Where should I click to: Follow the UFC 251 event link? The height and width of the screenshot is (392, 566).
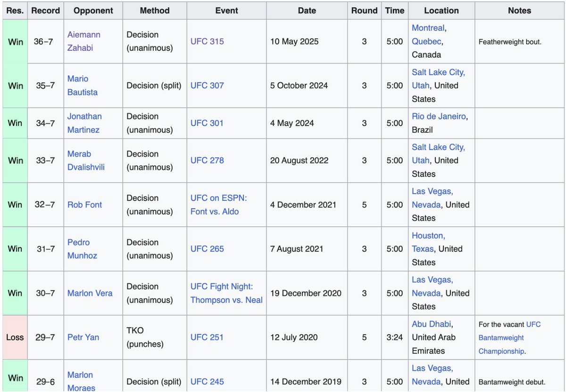207,337
